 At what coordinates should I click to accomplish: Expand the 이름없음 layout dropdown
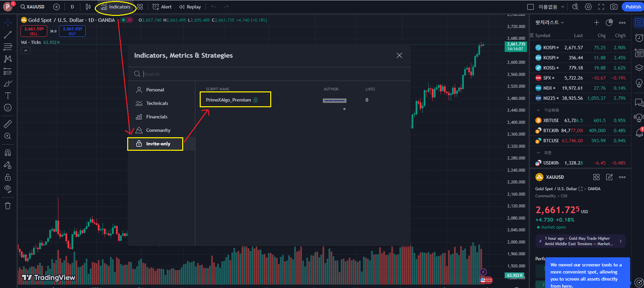tap(551, 7)
